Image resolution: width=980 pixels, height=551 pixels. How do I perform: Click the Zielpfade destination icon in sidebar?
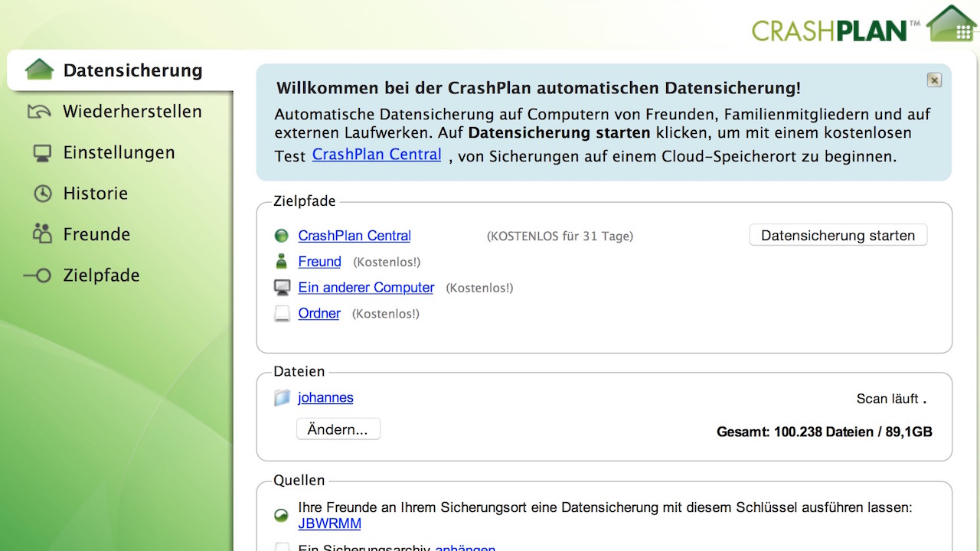(x=38, y=275)
